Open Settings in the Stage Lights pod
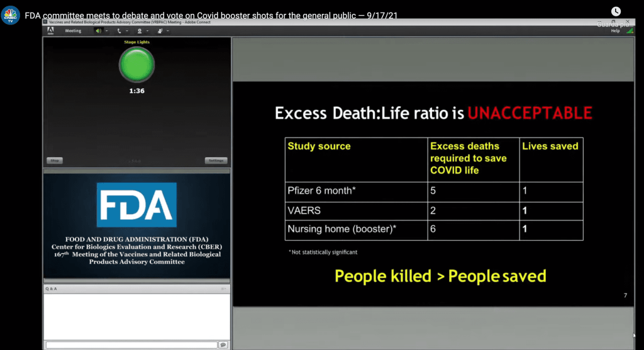The image size is (644, 350). coord(215,160)
